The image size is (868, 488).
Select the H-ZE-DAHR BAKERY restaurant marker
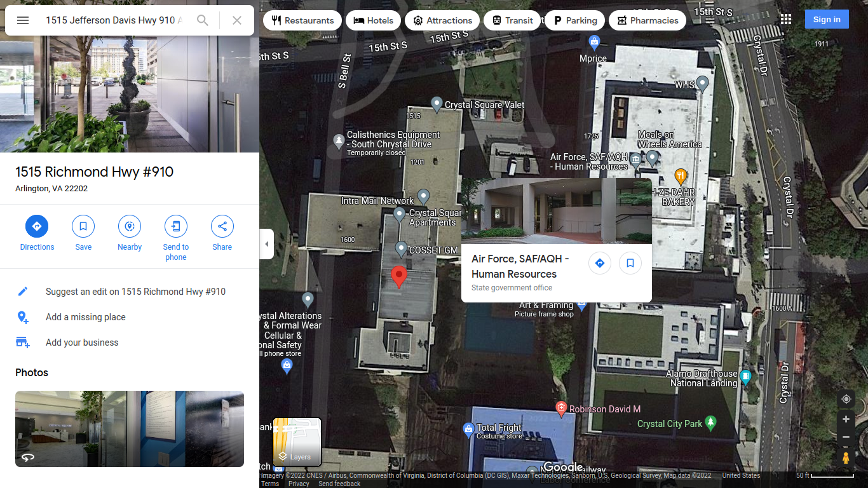click(x=681, y=176)
